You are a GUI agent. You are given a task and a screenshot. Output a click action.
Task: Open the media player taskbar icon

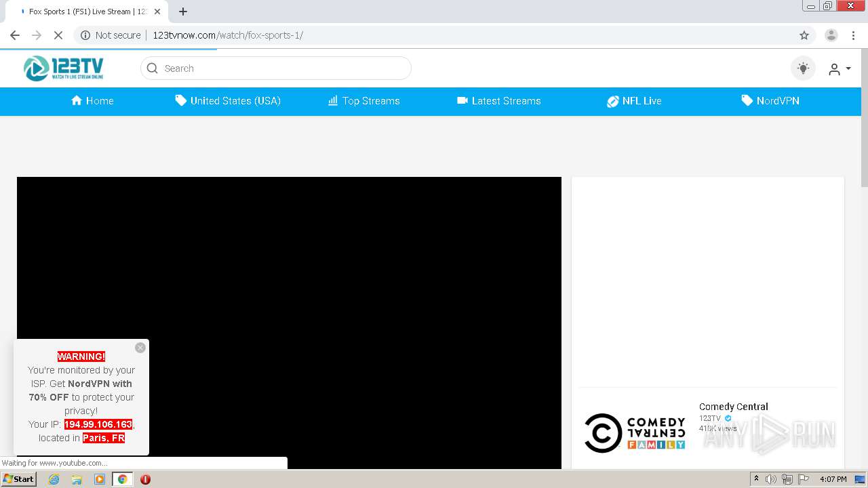tap(100, 479)
